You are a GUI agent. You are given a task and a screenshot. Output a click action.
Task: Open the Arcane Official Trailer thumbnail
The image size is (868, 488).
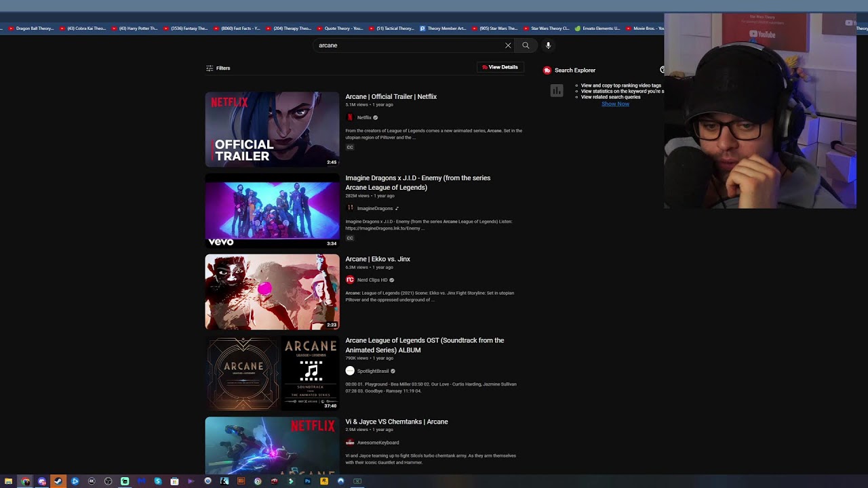pos(272,129)
